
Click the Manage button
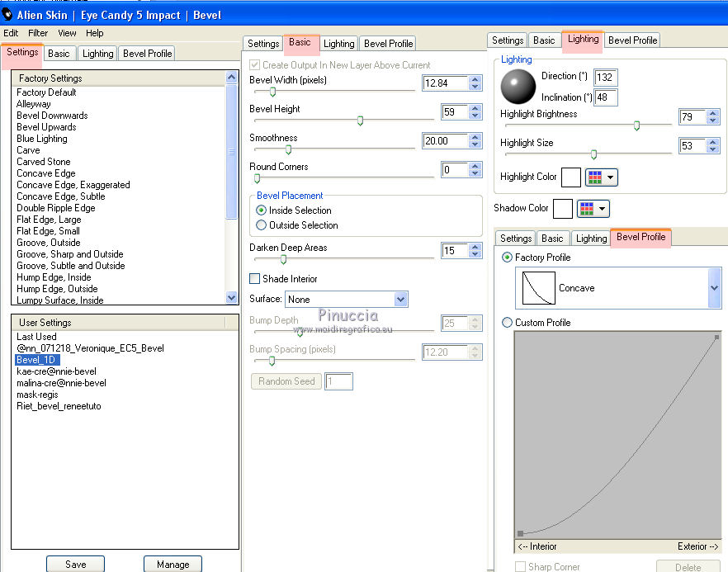click(x=173, y=564)
